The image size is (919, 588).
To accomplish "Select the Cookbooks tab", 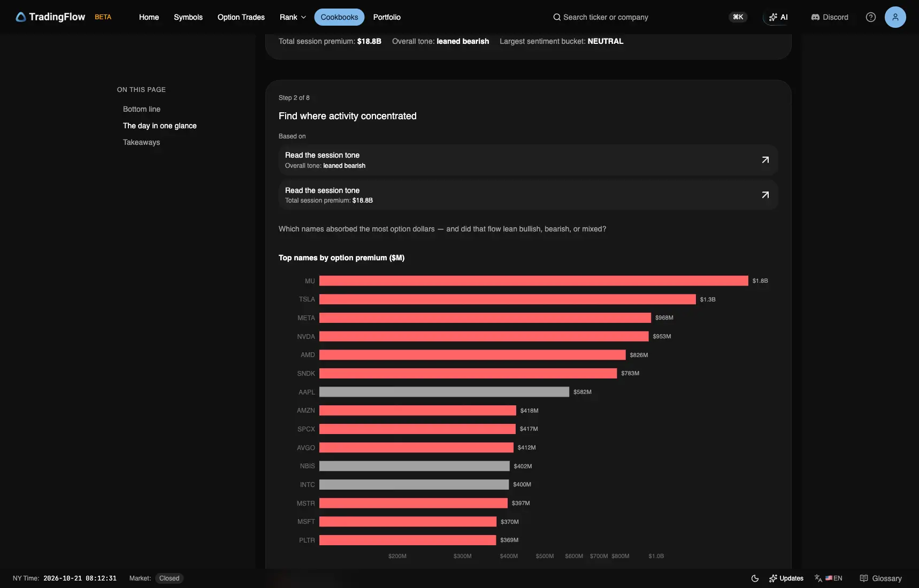I will pyautogui.click(x=340, y=17).
